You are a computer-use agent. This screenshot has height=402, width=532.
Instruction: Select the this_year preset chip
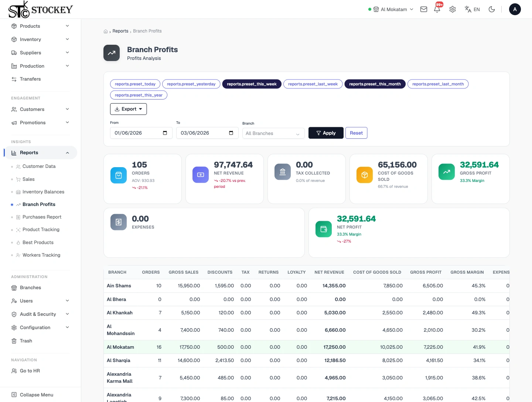(139, 95)
